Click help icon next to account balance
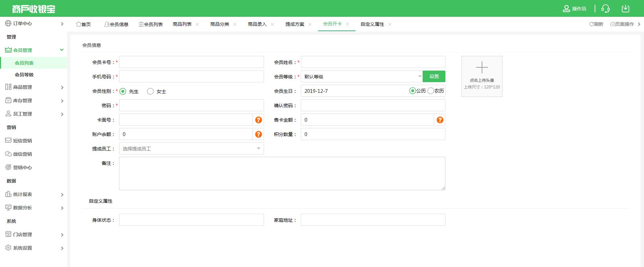The image size is (644, 267). [x=258, y=134]
